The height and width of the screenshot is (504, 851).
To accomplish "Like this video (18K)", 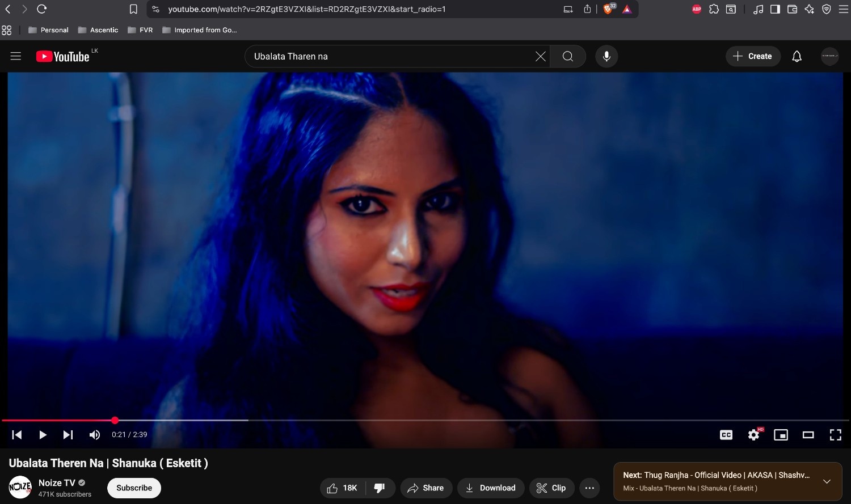I will (x=343, y=488).
